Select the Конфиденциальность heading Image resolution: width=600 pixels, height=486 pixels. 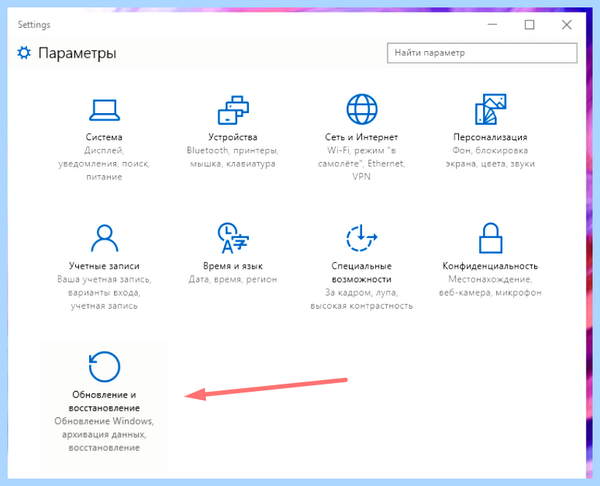(x=490, y=266)
